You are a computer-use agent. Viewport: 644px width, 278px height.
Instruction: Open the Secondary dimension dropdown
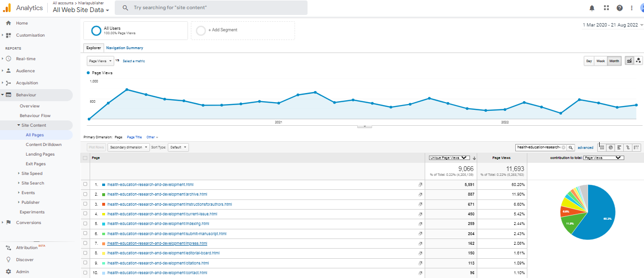point(128,147)
